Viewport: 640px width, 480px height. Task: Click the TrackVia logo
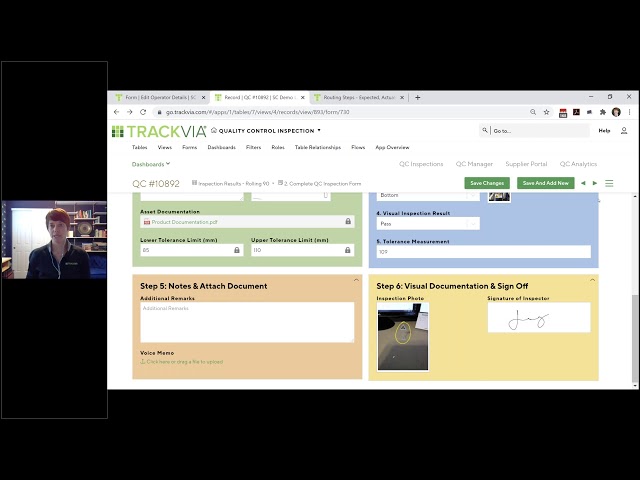pos(159,131)
